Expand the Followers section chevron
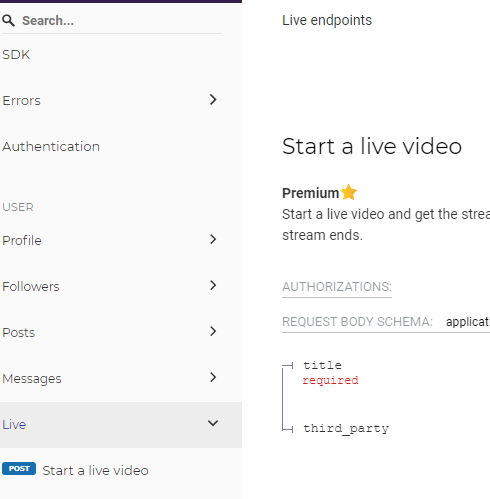Image resolution: width=490 pixels, height=499 pixels. (x=213, y=285)
